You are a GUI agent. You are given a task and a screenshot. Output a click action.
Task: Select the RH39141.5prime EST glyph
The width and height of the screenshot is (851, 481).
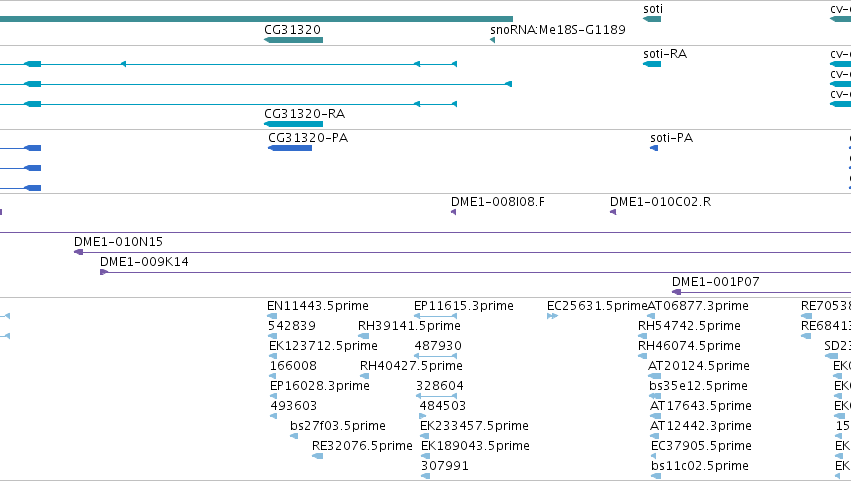point(364,337)
